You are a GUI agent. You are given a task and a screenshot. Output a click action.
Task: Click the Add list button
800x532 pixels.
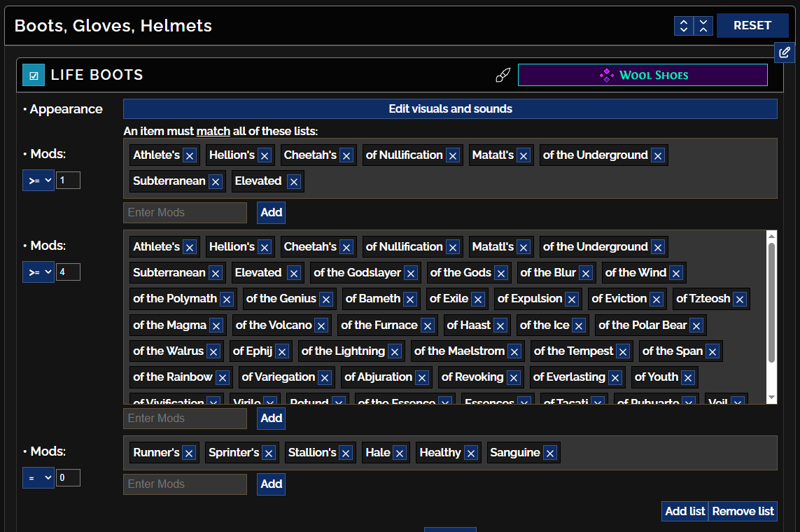pos(685,511)
